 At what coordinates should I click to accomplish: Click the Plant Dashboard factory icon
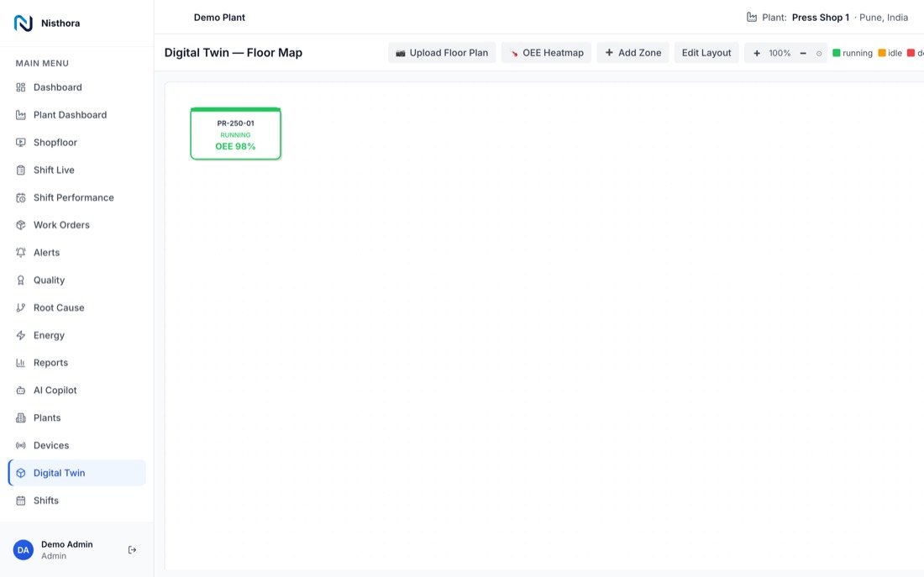click(x=21, y=115)
